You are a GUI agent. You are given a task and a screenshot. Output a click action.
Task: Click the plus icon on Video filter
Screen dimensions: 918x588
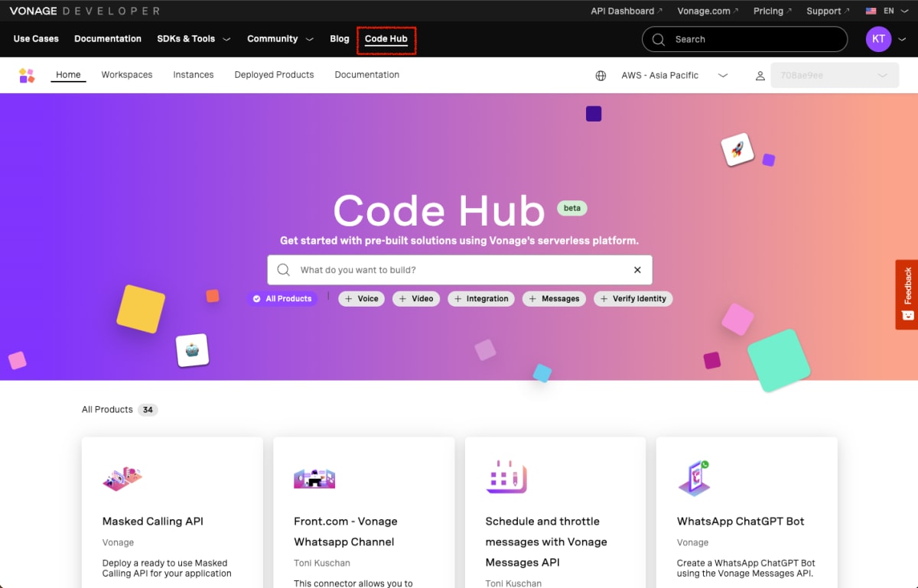pos(402,299)
